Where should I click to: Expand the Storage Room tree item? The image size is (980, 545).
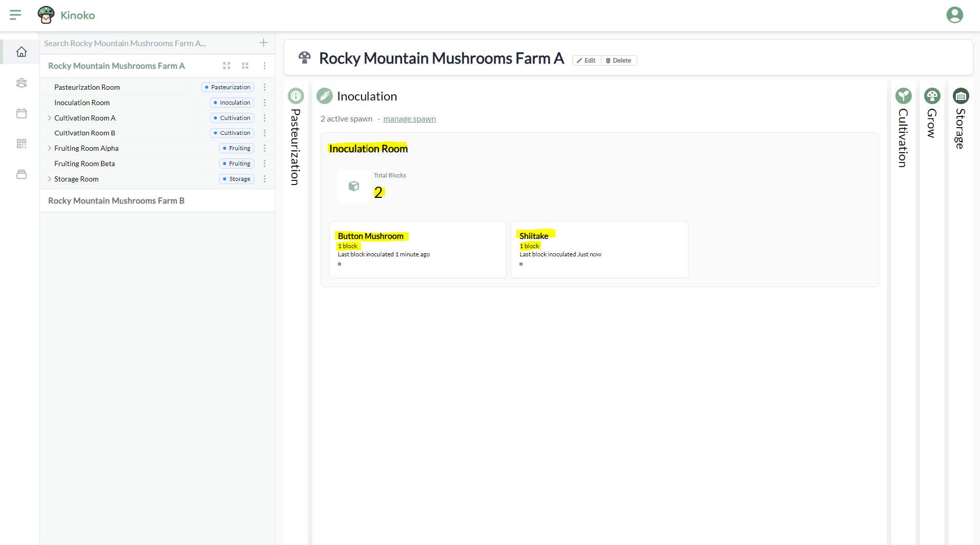[x=49, y=179]
